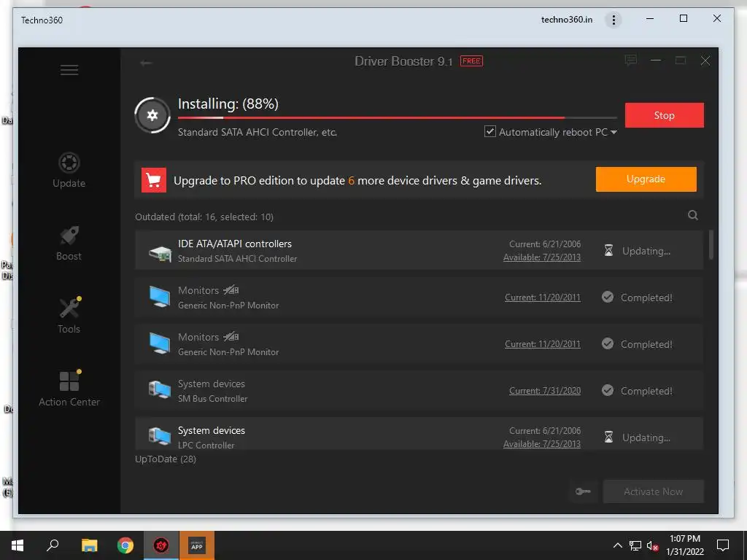Open the Action Center section
The width and height of the screenshot is (747, 560).
point(69,389)
